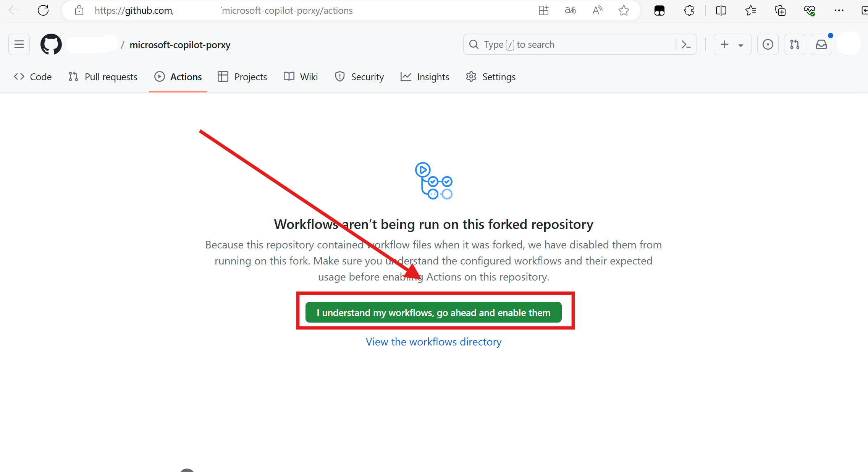Open the Insights tab
The width and height of the screenshot is (868, 472).
(x=425, y=77)
